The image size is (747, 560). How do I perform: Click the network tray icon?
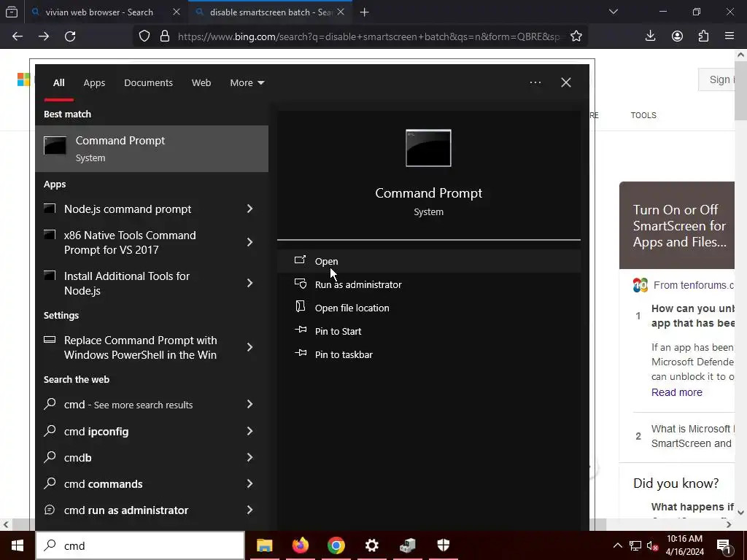635,545
